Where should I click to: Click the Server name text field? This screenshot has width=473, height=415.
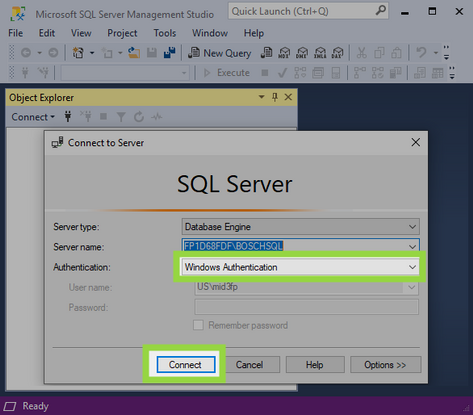[x=294, y=246]
